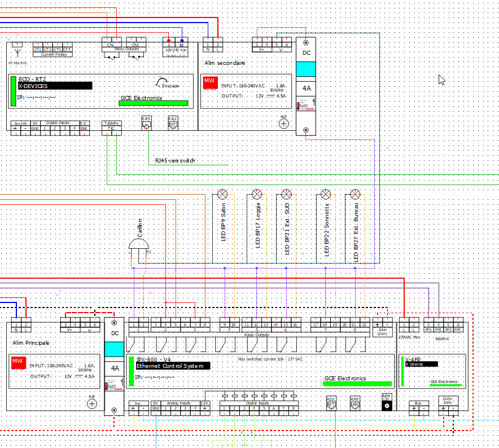Click the X-DEVICES black label on ECO-RT2
The height and width of the screenshot is (448, 499).
[54, 86]
